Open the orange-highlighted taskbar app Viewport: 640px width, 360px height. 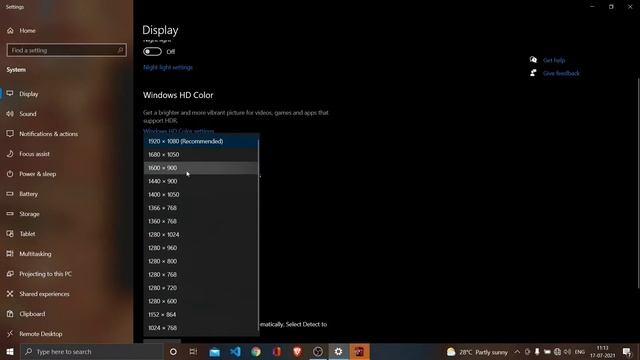[x=360, y=351]
